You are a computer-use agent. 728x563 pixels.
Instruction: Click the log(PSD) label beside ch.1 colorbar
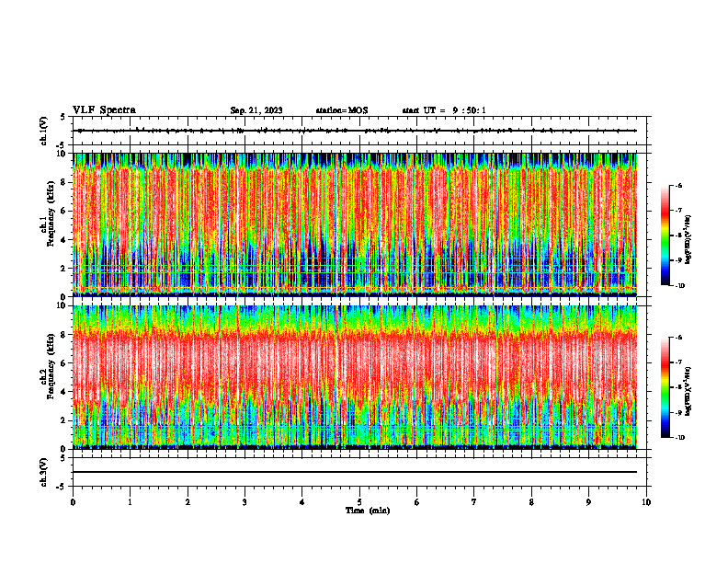coord(688,240)
